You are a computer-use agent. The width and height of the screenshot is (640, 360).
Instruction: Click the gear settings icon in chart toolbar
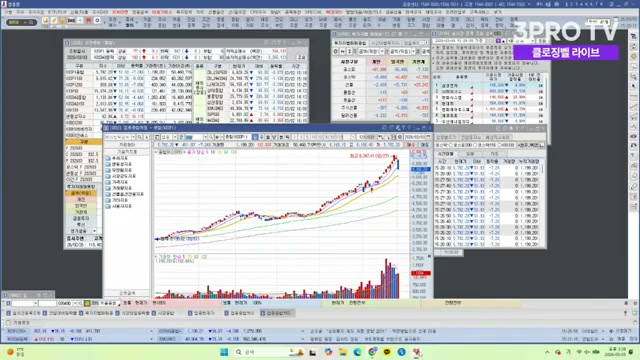click(400, 137)
